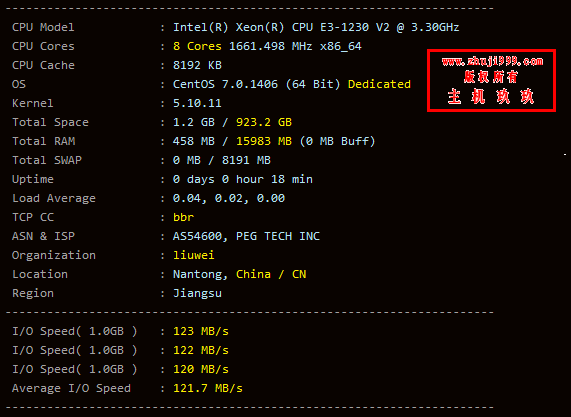Select the '123 MB/s' I/O speed result
The width and height of the screenshot is (571, 417).
201,331
